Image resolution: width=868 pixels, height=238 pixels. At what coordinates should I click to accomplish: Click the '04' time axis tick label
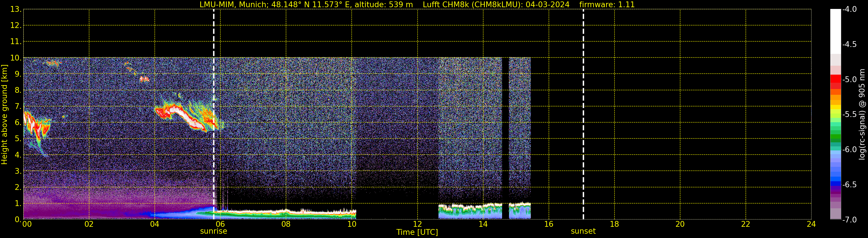155,224
